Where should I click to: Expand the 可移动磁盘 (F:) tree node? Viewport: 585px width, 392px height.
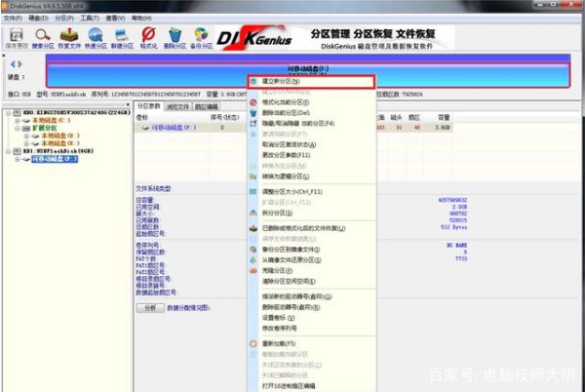18,159
